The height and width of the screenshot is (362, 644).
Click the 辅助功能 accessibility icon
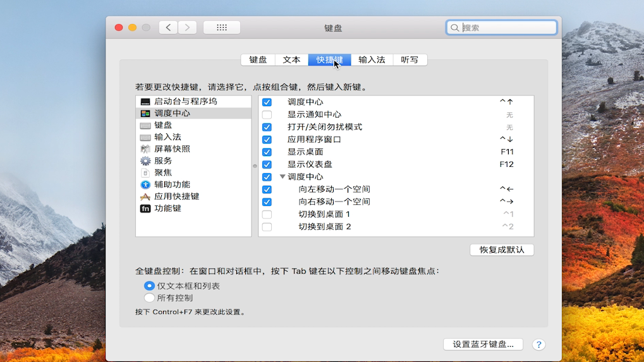coord(145,184)
